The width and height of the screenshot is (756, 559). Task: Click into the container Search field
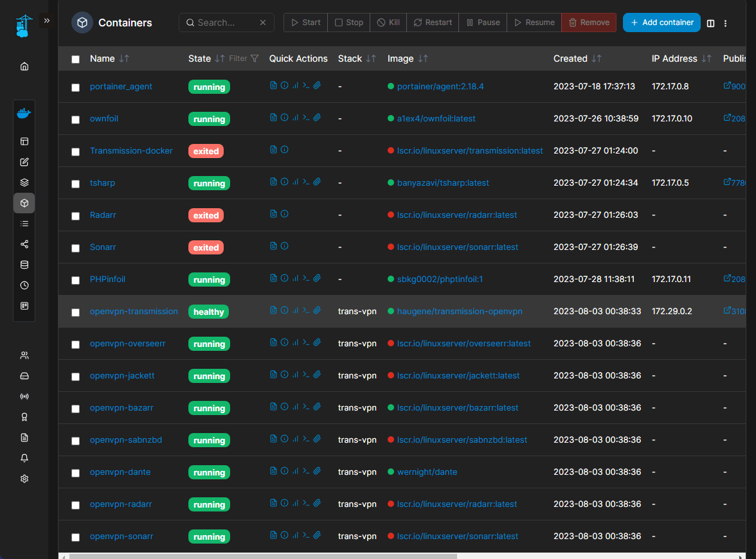pos(226,22)
